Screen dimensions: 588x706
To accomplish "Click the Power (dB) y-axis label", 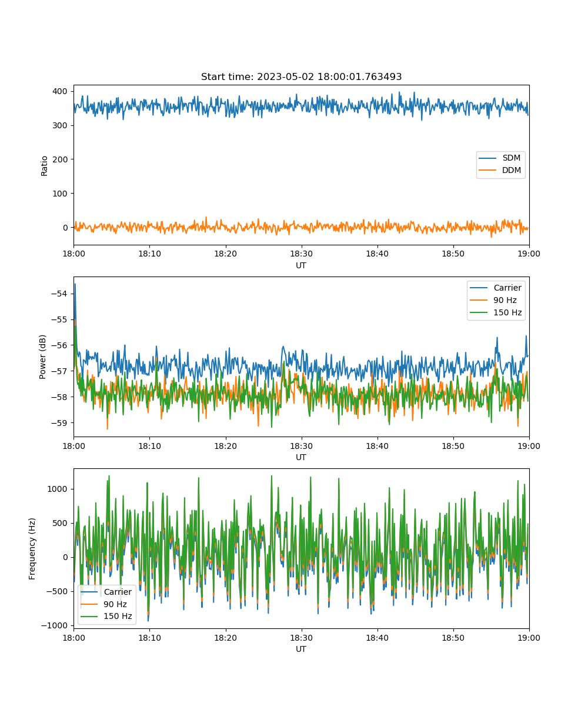I will tap(43, 357).
